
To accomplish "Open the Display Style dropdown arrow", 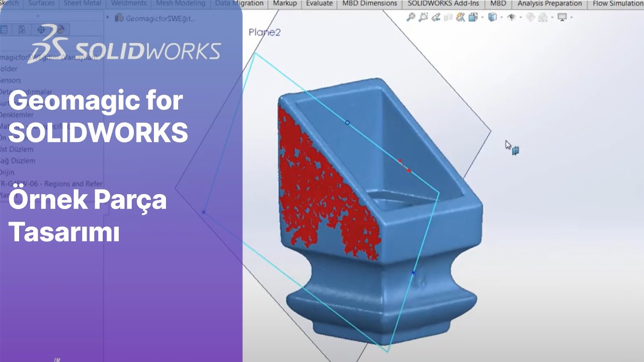I will pyautogui.click(x=502, y=17).
